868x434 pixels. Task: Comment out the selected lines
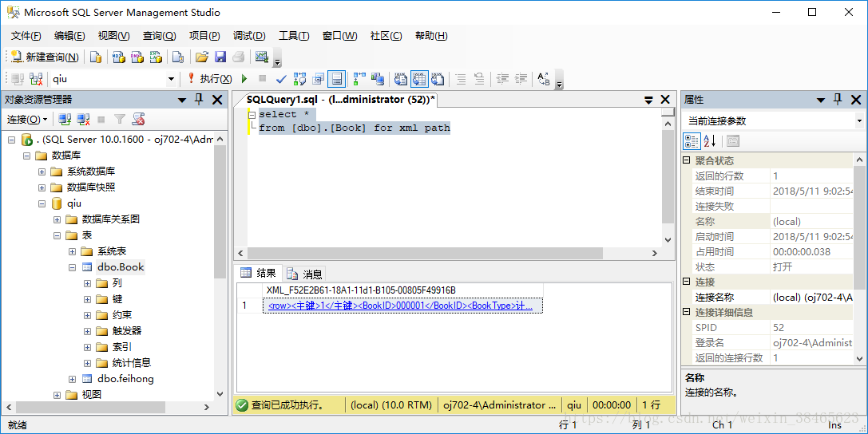coord(461,79)
